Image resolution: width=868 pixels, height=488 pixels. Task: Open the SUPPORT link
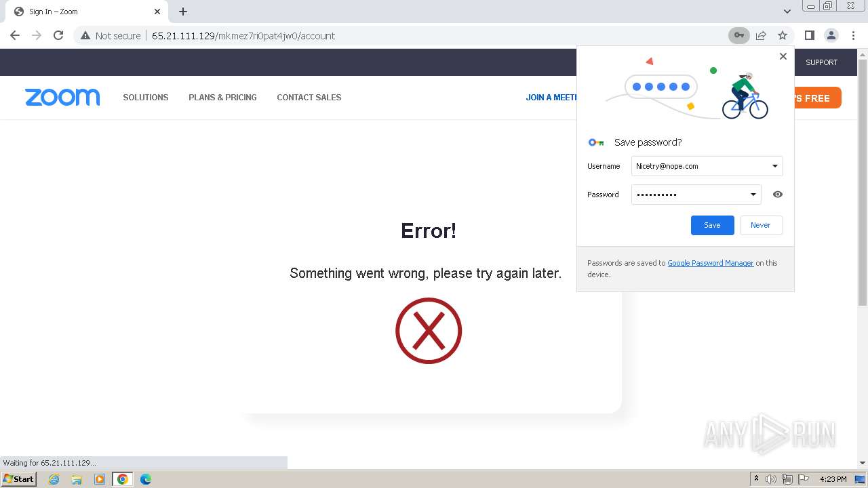click(x=822, y=62)
